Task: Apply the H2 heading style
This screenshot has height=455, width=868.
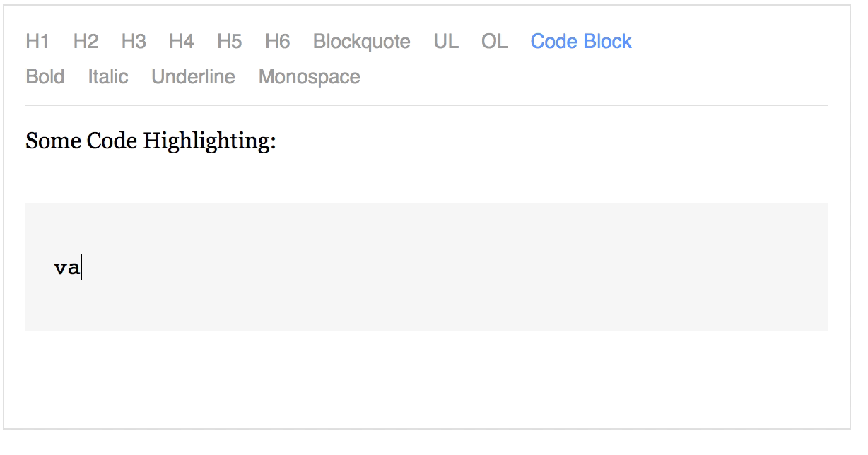Action: point(86,42)
